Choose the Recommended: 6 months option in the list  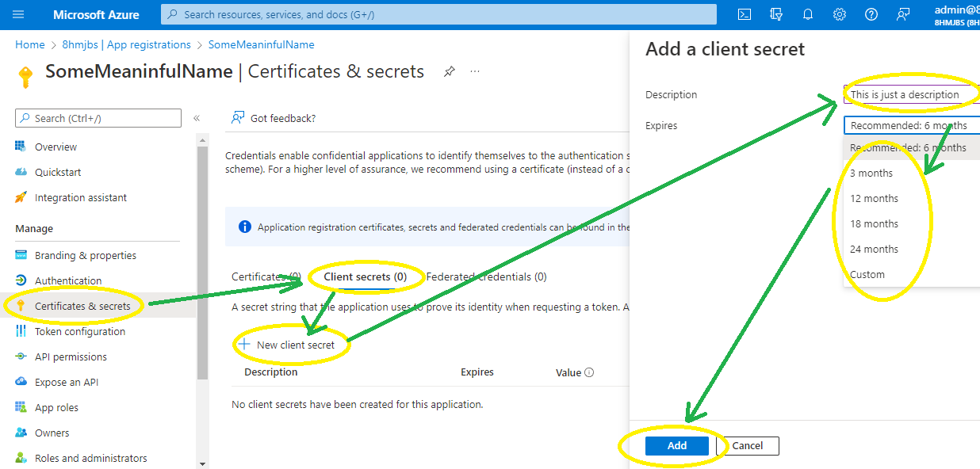tap(912, 147)
